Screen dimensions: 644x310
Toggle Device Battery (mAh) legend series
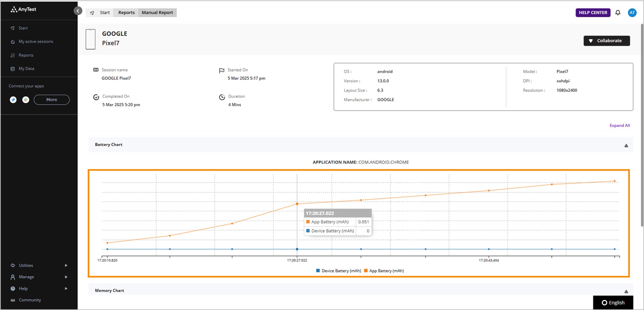click(x=338, y=271)
